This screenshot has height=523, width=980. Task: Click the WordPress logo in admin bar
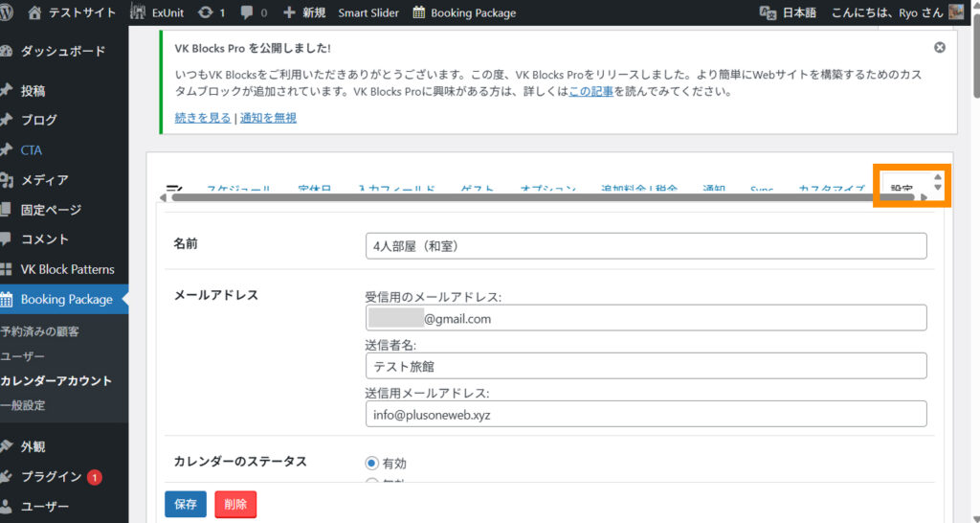(x=9, y=12)
